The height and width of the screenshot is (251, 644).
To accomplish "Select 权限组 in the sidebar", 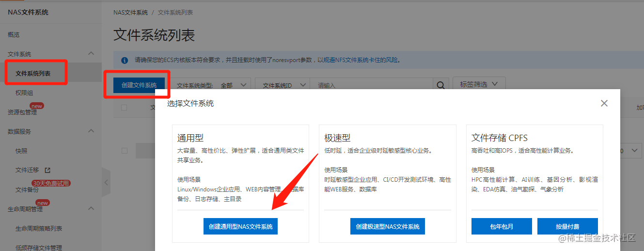I will 24,93.
